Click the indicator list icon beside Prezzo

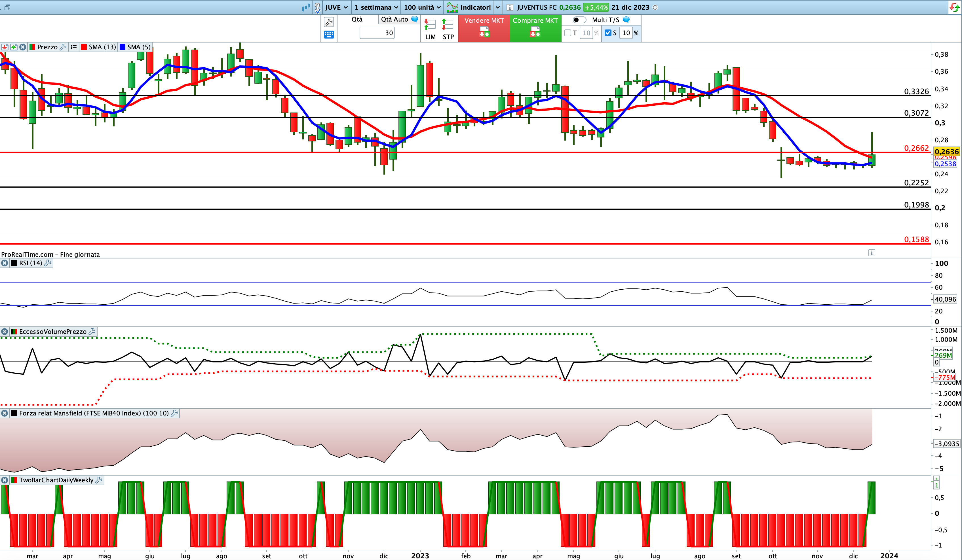click(74, 47)
